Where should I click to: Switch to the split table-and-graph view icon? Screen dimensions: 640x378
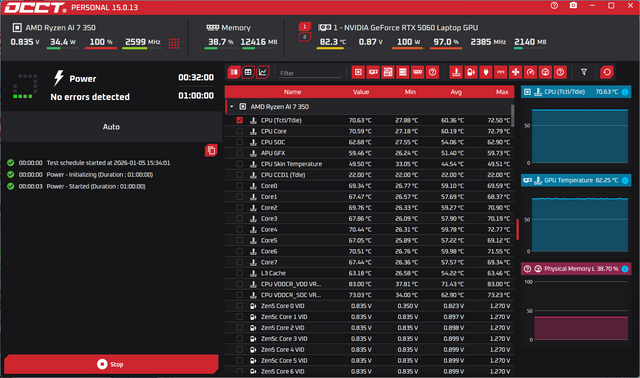(234, 72)
